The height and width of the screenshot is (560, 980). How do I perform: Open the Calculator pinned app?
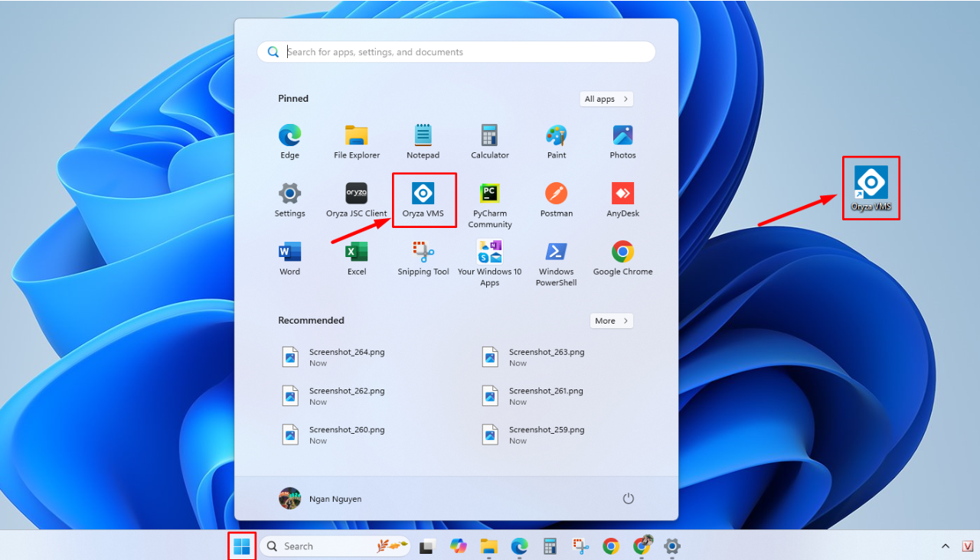tap(490, 142)
